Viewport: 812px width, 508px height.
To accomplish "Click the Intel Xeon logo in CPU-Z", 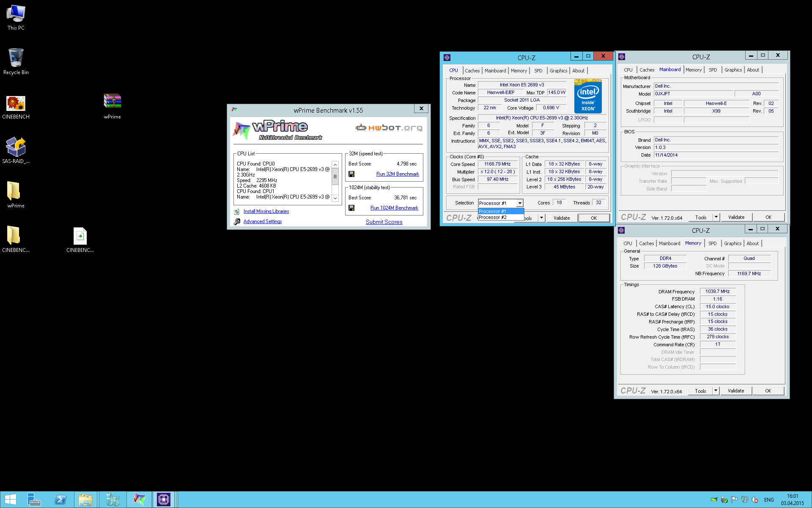I will (x=588, y=97).
